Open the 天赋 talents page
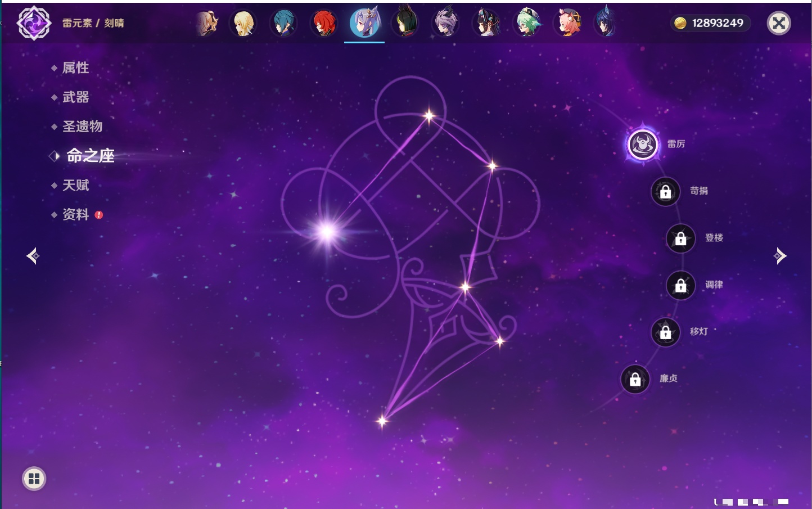Image resolution: width=812 pixels, height=509 pixels. (x=75, y=185)
